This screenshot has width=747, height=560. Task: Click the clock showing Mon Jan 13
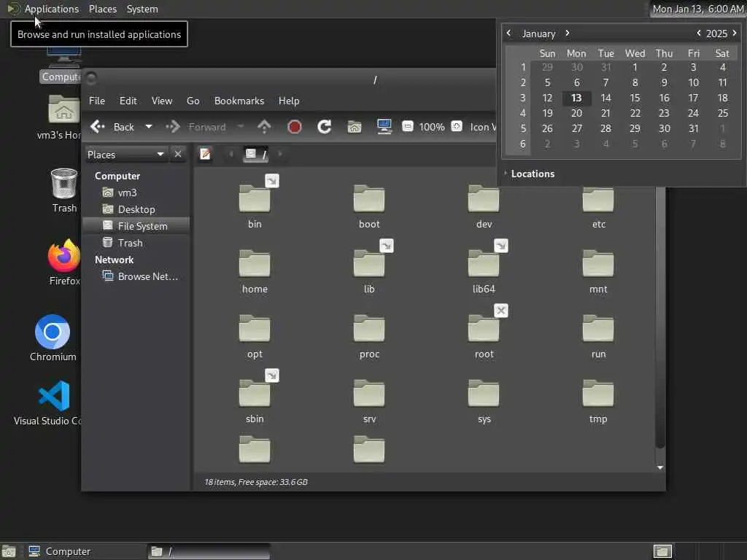[697, 9]
